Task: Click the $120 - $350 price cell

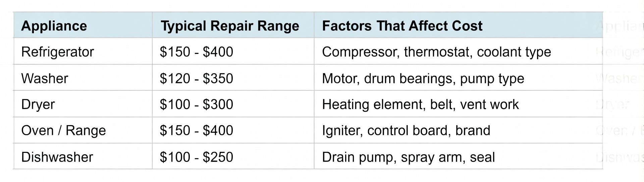Action: pos(196,78)
